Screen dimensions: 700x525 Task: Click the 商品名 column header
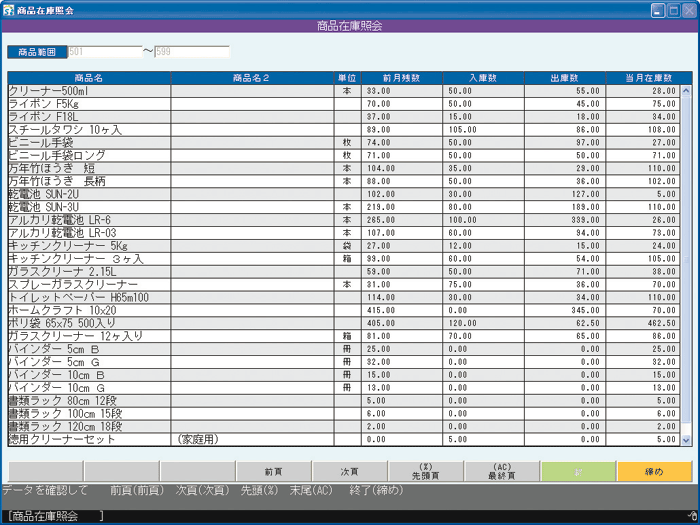tap(89, 77)
